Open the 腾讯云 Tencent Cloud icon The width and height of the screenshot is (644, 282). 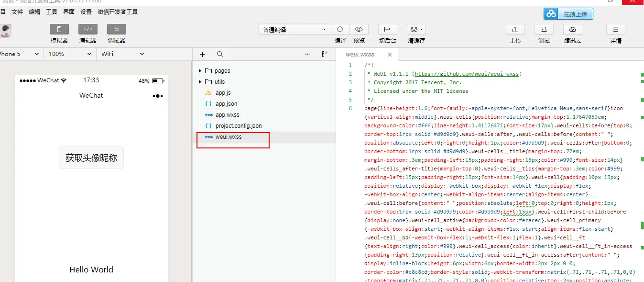pyautogui.click(x=573, y=29)
